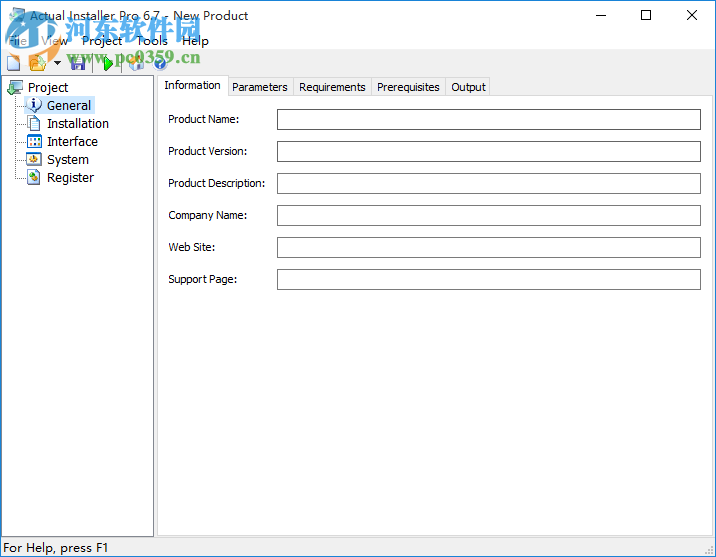Select the Register tree item
This screenshot has width=716, height=557.
[x=70, y=178]
